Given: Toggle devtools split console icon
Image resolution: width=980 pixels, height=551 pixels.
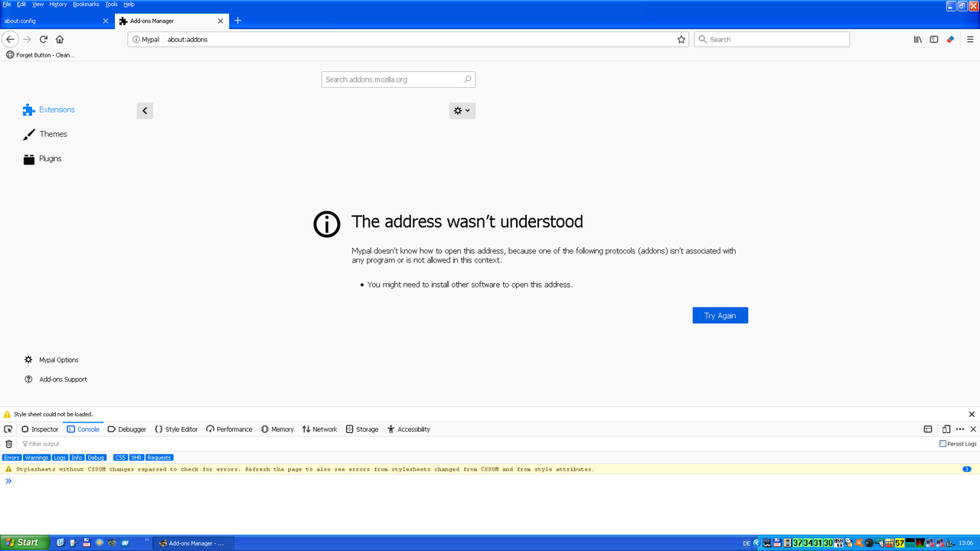Looking at the screenshot, I should click(x=928, y=429).
